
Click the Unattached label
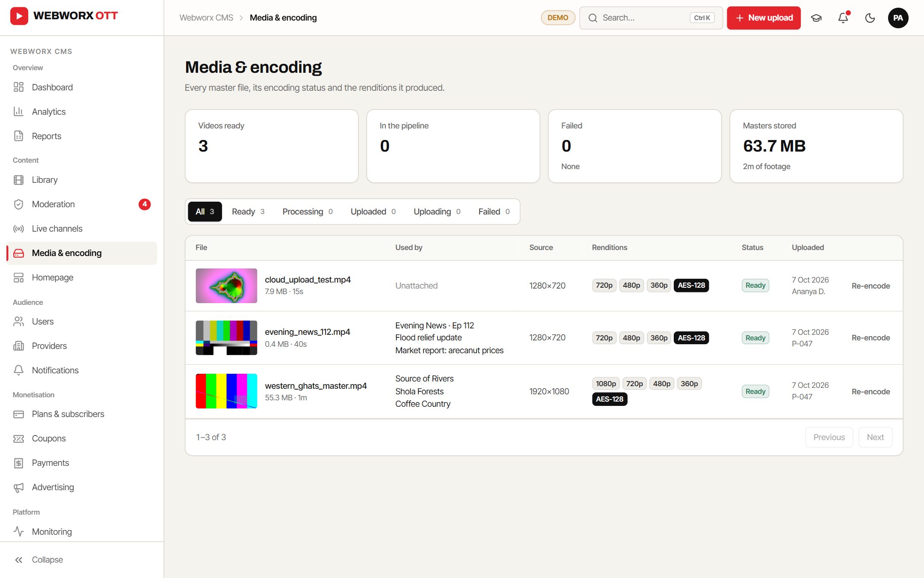[416, 286]
